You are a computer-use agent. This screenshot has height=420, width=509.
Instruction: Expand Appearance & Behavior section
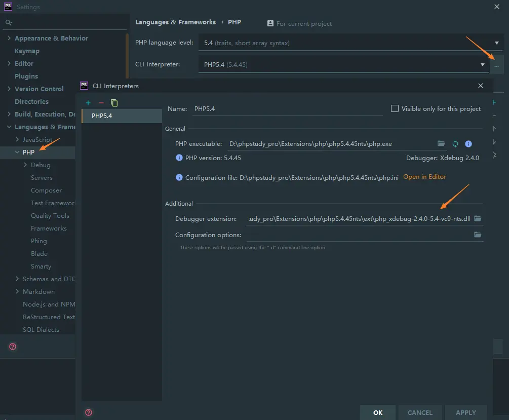click(x=9, y=38)
